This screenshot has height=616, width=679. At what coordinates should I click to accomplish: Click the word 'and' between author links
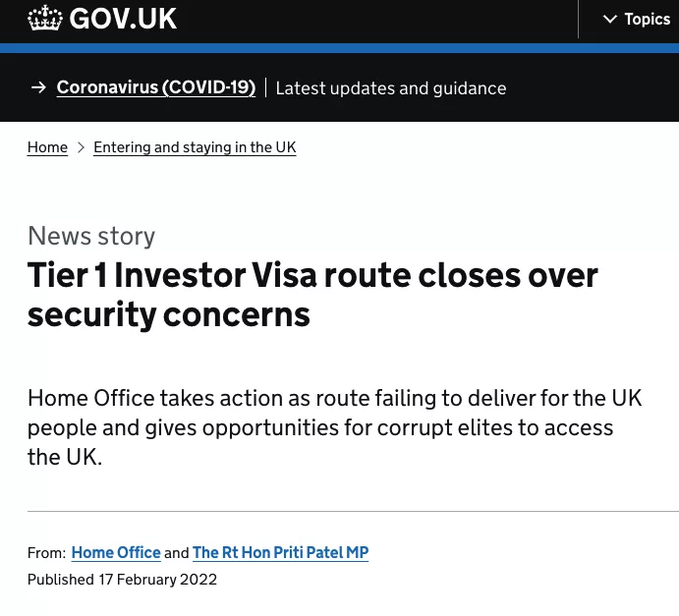click(177, 553)
